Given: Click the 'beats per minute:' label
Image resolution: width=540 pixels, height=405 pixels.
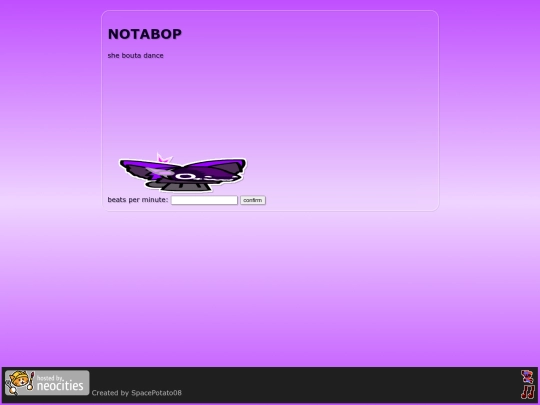Looking at the screenshot, I should point(138,200).
